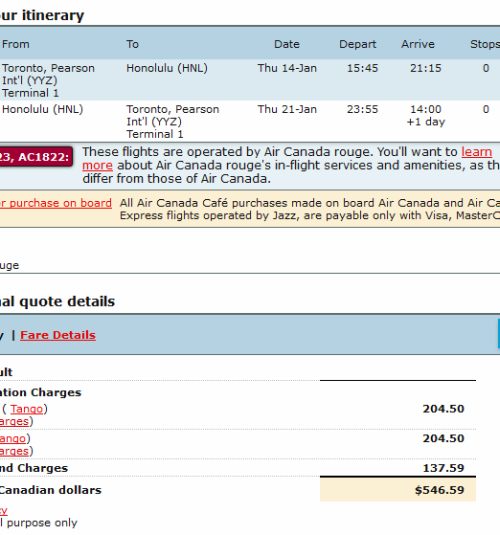This screenshot has width=500, height=535.
Task: Open the Fare Details link
Action: pyautogui.click(x=58, y=335)
